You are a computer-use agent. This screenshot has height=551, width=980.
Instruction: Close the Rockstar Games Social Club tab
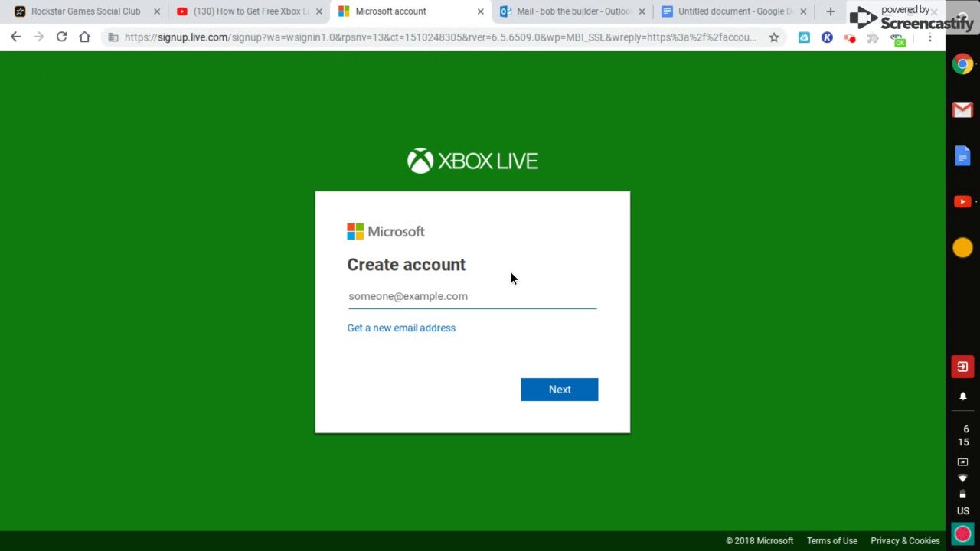(x=157, y=11)
